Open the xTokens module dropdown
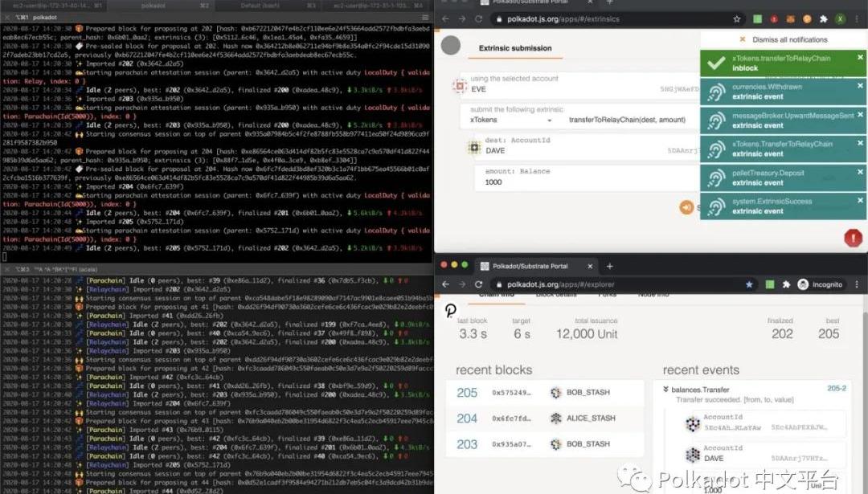 pyautogui.click(x=510, y=120)
